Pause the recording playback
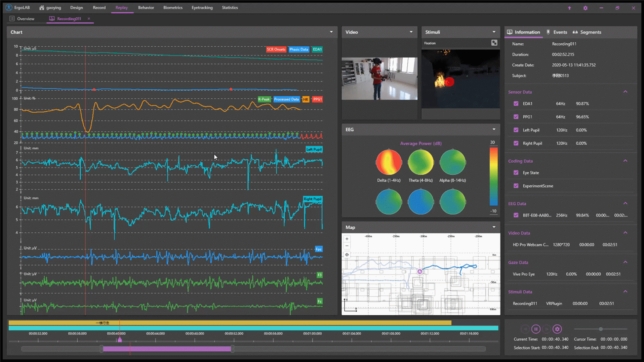Screen dimensions: 644x362 tap(535, 329)
